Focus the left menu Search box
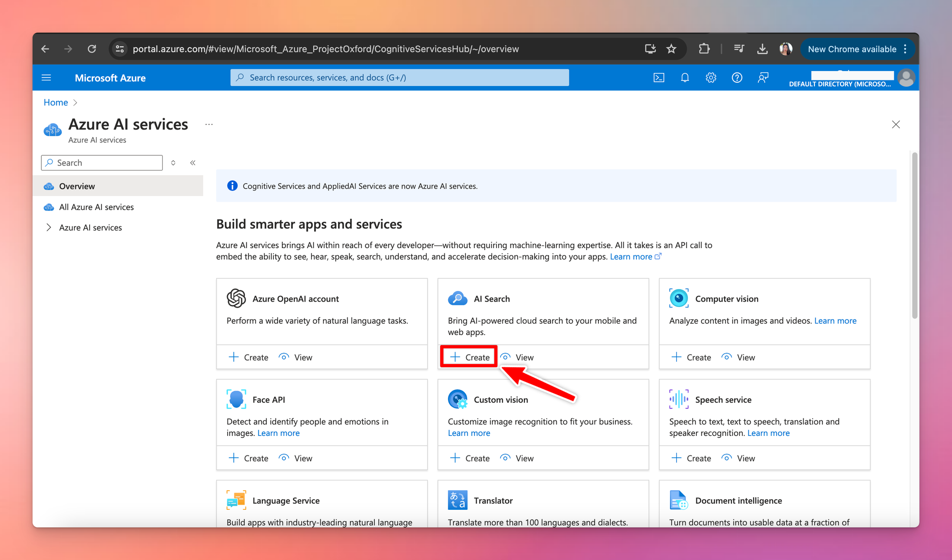952x560 pixels. pos(102,163)
